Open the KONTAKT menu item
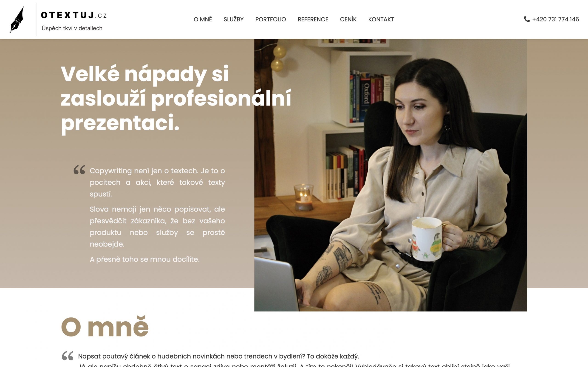This screenshot has width=588, height=367. [381, 19]
